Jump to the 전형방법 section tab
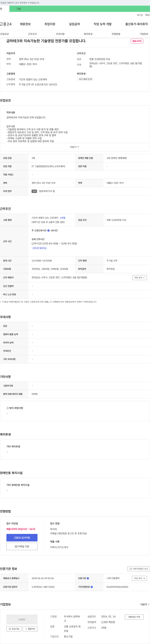 pos(116,34)
